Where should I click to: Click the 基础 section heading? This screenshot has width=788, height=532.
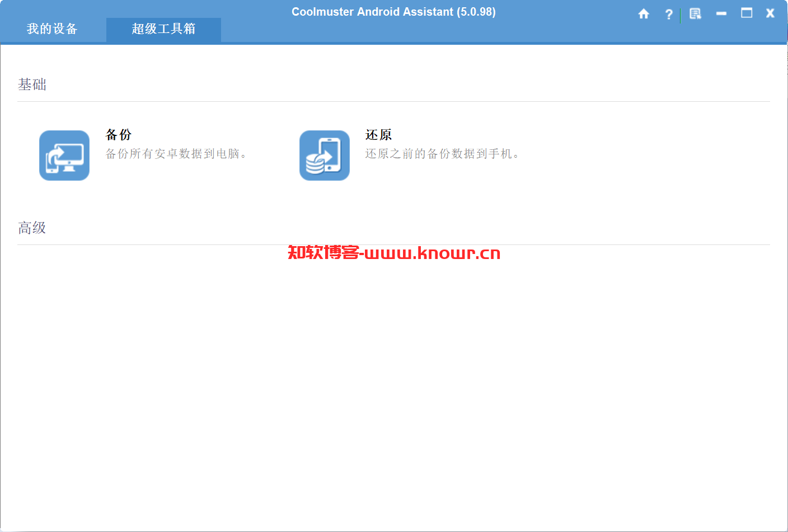(32, 84)
